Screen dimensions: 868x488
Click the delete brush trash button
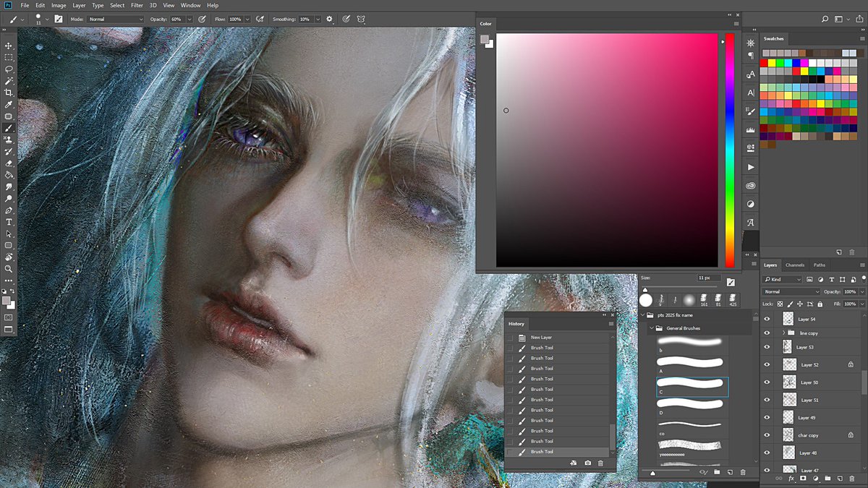pos(743,471)
